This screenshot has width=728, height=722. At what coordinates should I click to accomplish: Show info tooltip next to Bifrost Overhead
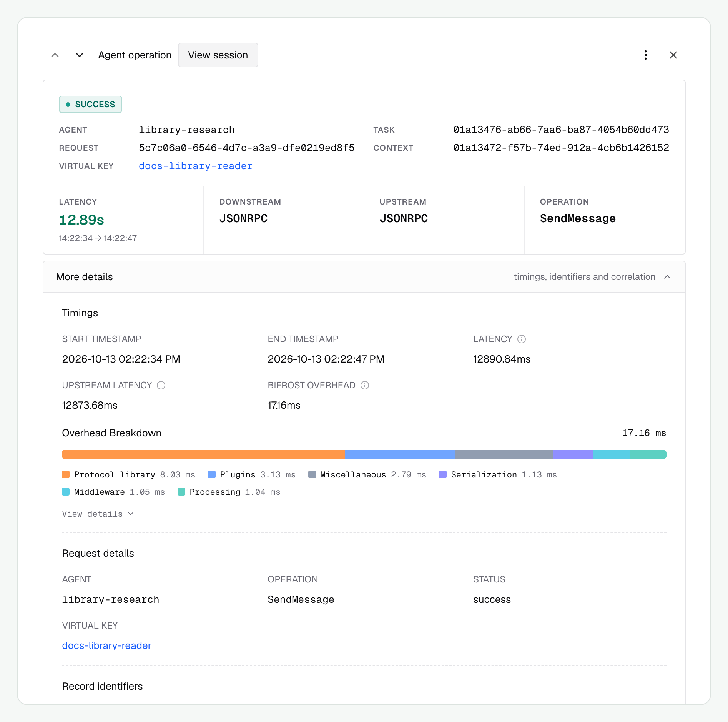(365, 385)
